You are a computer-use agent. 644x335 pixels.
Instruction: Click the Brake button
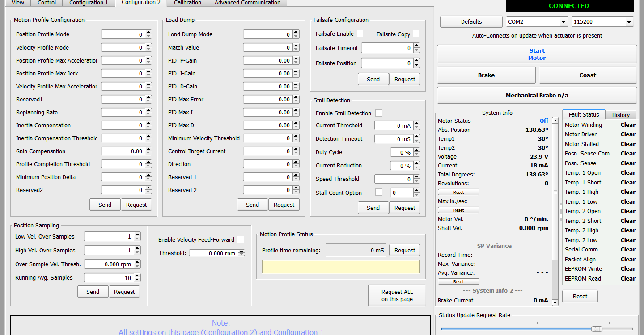486,75
